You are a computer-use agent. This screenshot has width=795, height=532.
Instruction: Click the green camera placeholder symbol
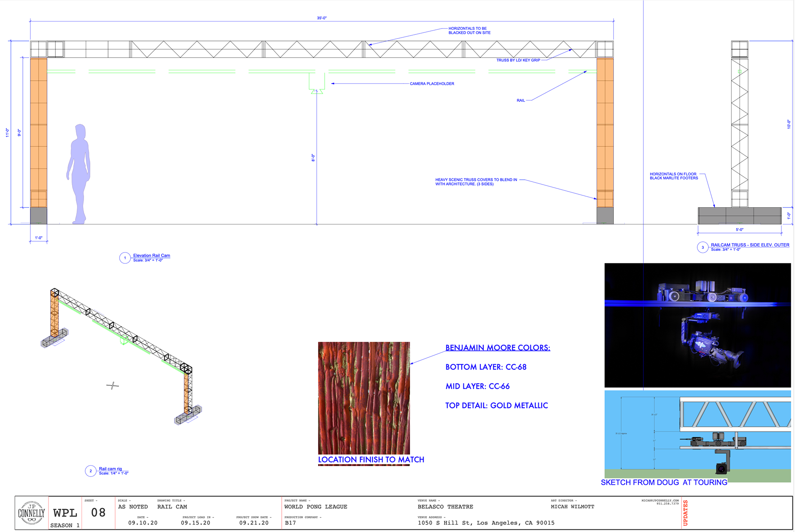317,83
